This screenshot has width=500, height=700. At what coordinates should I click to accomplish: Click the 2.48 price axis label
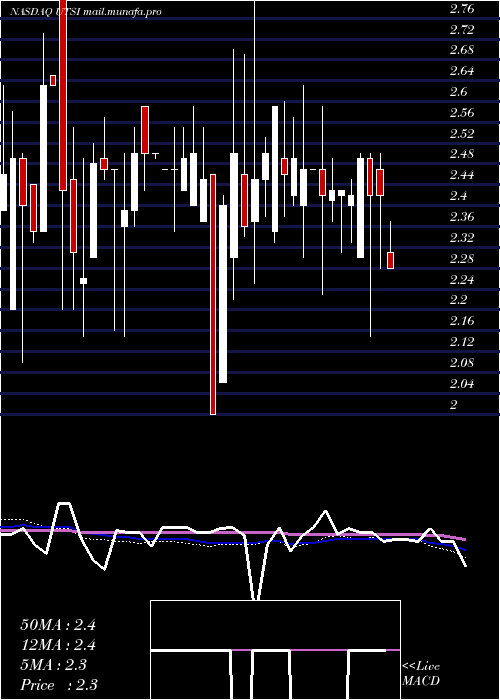(462, 154)
